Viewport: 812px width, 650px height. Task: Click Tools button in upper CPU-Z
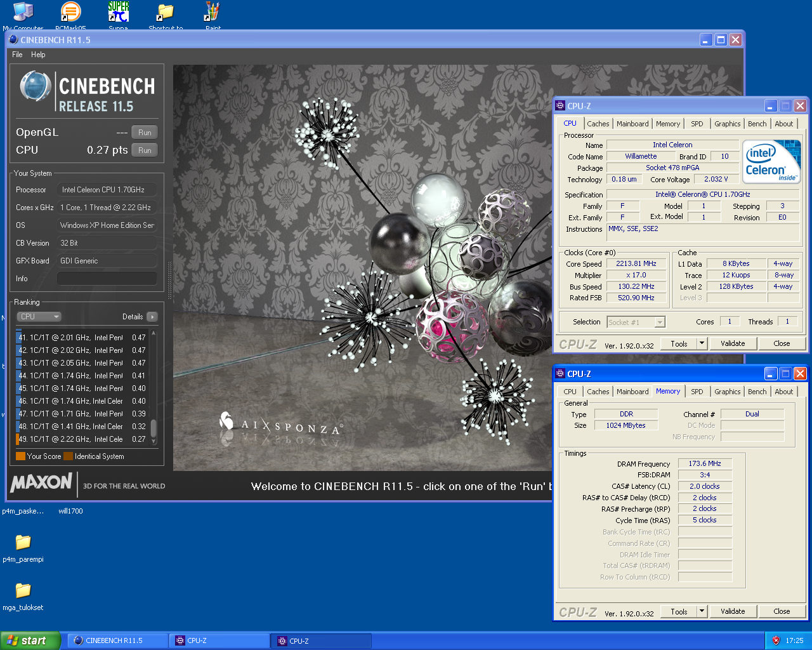[x=679, y=343]
